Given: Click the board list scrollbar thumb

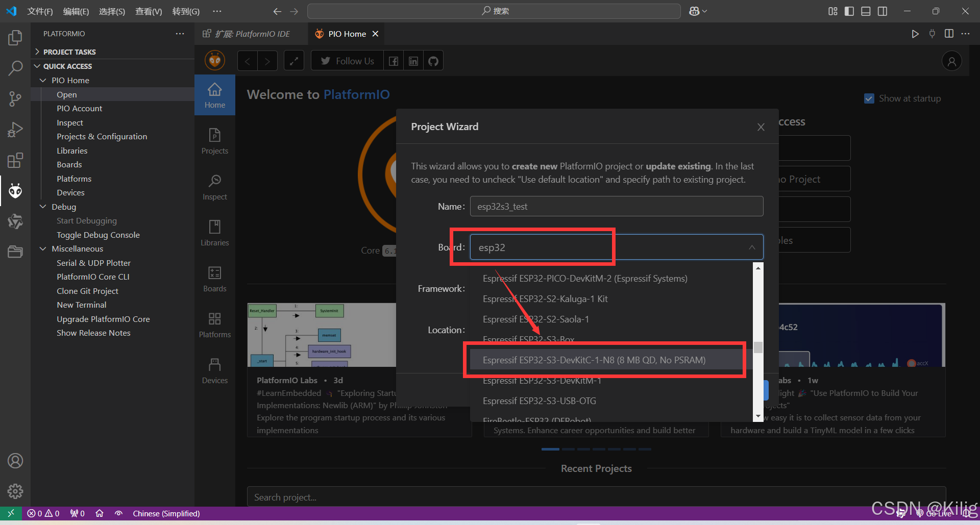Looking at the screenshot, I should tap(758, 347).
